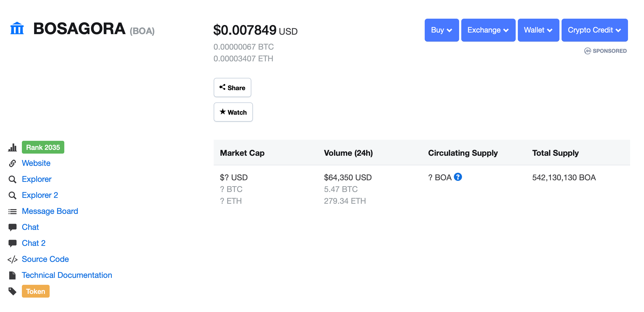Expand the Exchange dropdown
The image size is (644, 312).
488,30
